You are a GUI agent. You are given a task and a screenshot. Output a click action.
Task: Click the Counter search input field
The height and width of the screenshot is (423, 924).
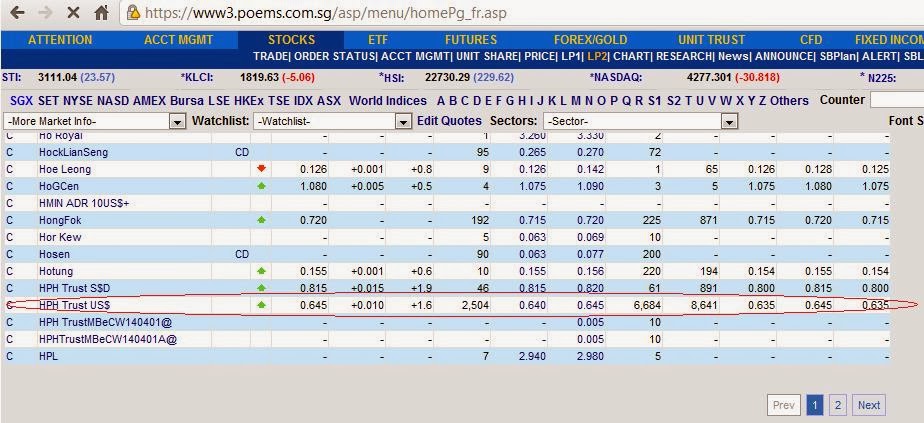[897, 100]
